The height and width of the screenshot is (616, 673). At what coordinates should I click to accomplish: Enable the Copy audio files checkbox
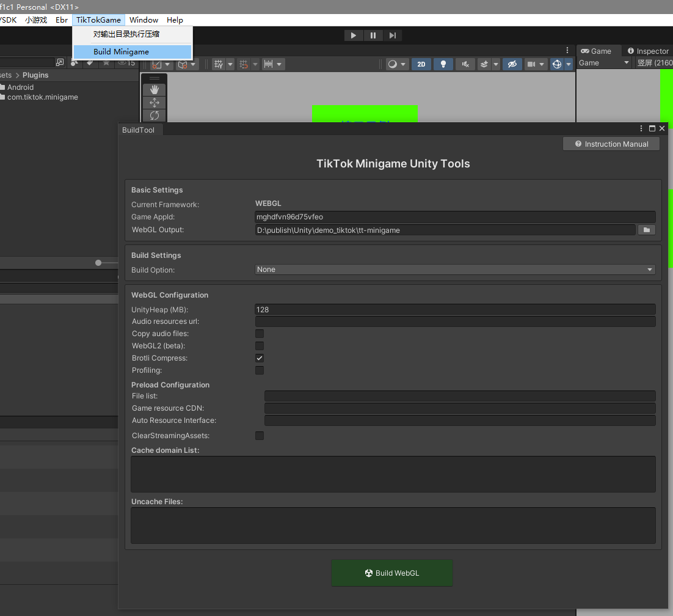pos(260,334)
